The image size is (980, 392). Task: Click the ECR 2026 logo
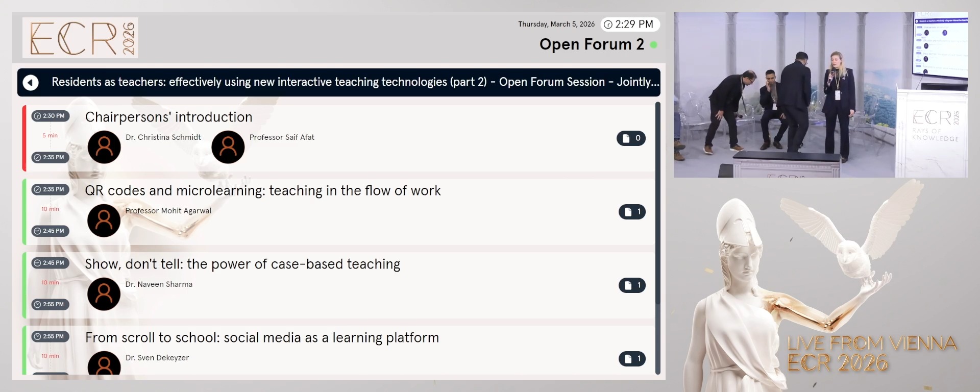point(80,38)
